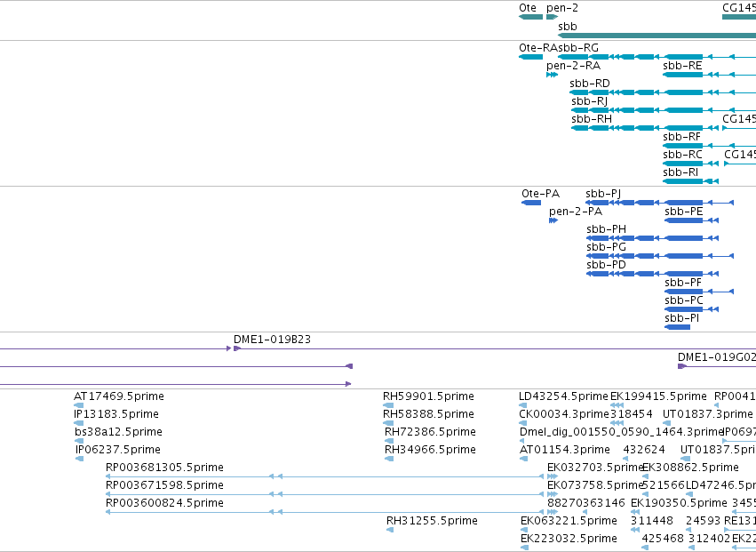Click the bs38a12.5prime EST label
Screen dimensions: 756x552
[x=119, y=432]
